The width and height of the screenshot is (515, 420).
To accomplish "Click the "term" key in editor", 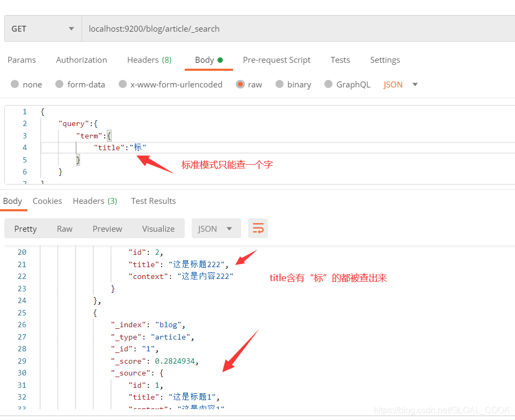I will (x=89, y=136).
